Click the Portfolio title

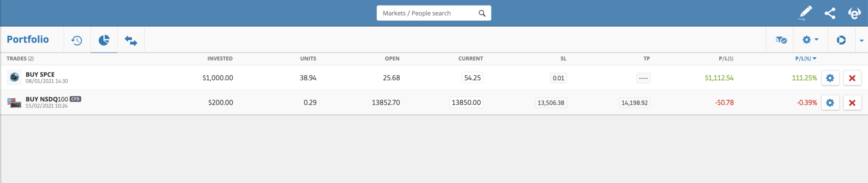tap(28, 39)
